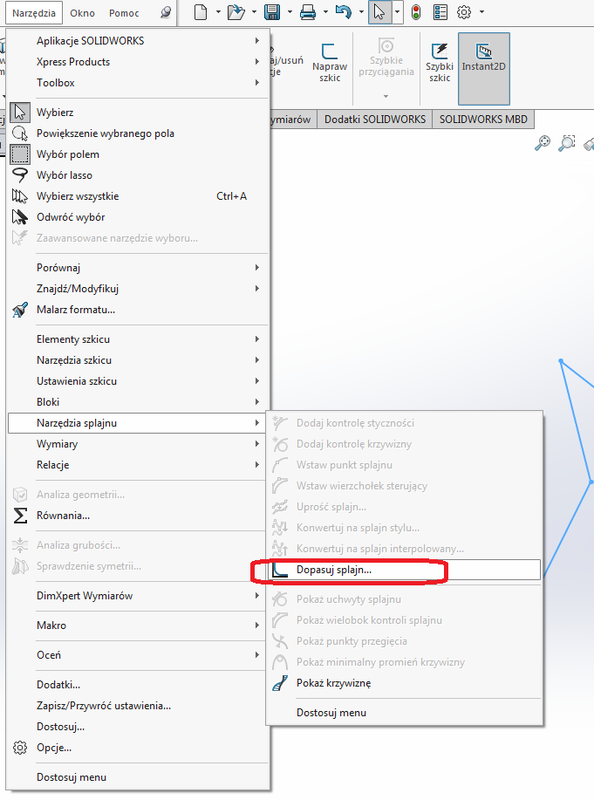This screenshot has width=594, height=800.
Task: Toggle the Instant2D button
Action: tap(484, 69)
